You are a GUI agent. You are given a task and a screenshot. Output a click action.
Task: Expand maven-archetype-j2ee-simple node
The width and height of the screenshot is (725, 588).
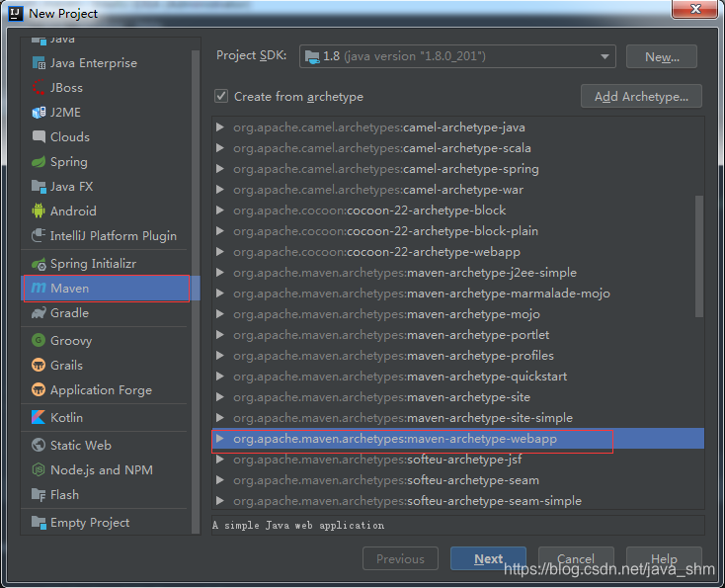tap(220, 273)
